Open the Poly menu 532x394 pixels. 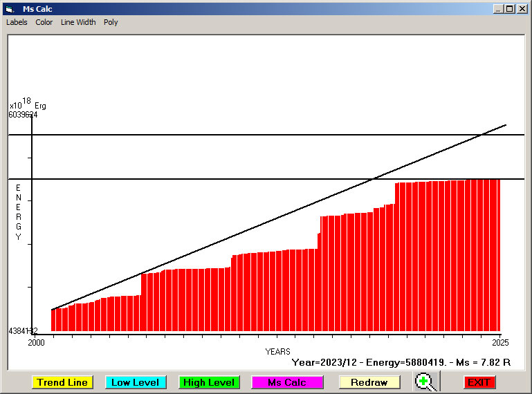[111, 22]
